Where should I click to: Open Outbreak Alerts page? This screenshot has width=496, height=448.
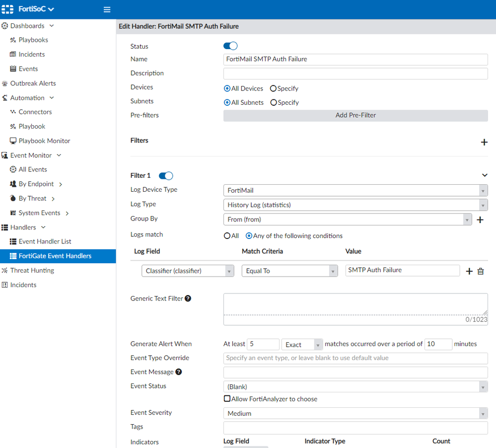pos(33,83)
